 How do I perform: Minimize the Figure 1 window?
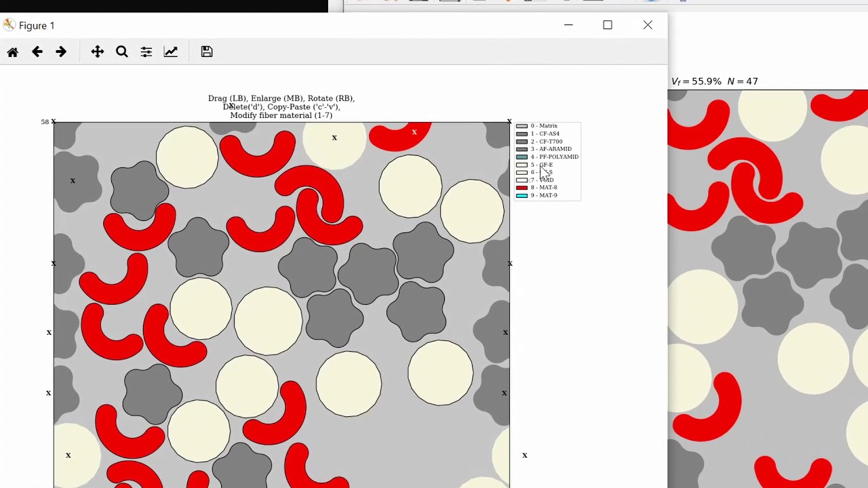[x=568, y=25]
